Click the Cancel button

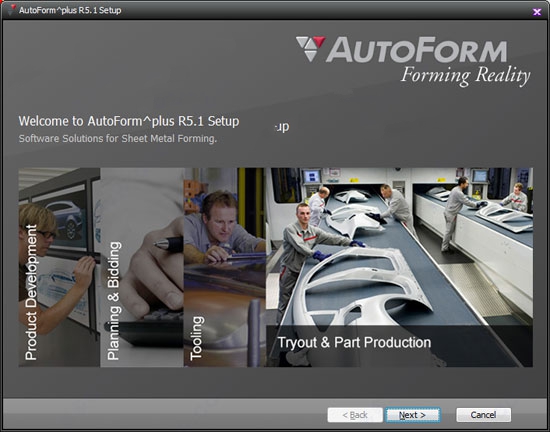point(483,415)
